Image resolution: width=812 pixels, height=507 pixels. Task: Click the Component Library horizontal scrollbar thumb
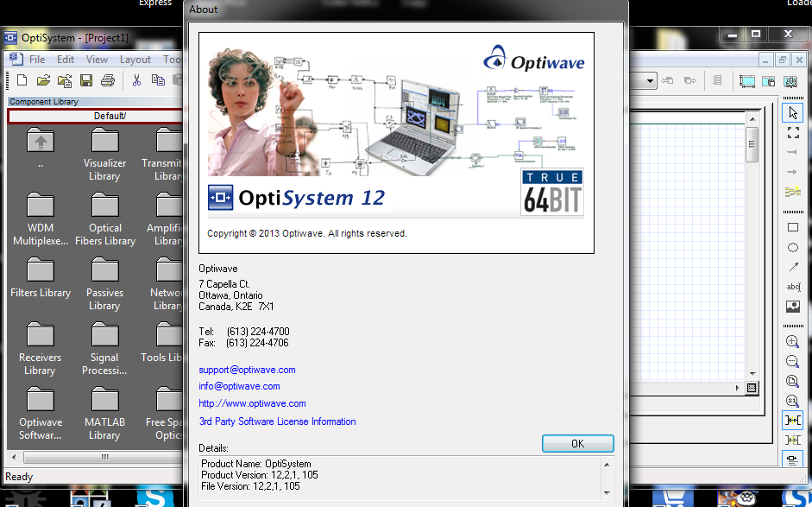coord(104,457)
